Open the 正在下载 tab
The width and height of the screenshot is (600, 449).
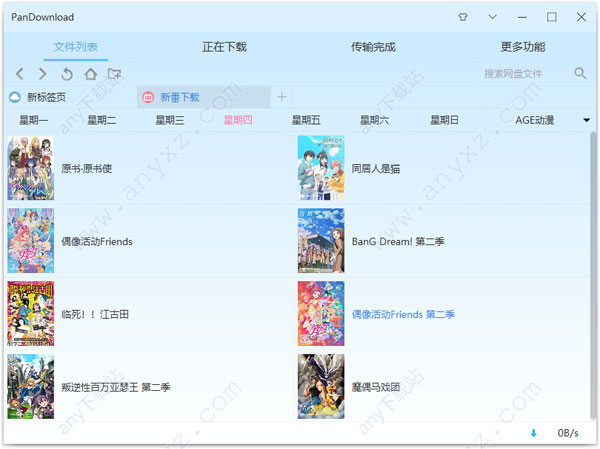click(x=224, y=47)
